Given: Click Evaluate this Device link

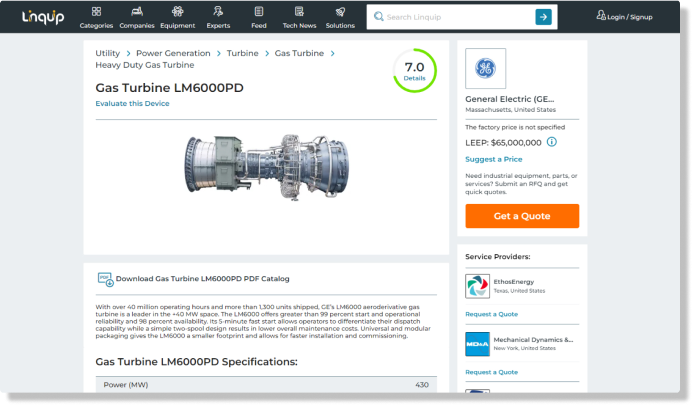Looking at the screenshot, I should [132, 103].
